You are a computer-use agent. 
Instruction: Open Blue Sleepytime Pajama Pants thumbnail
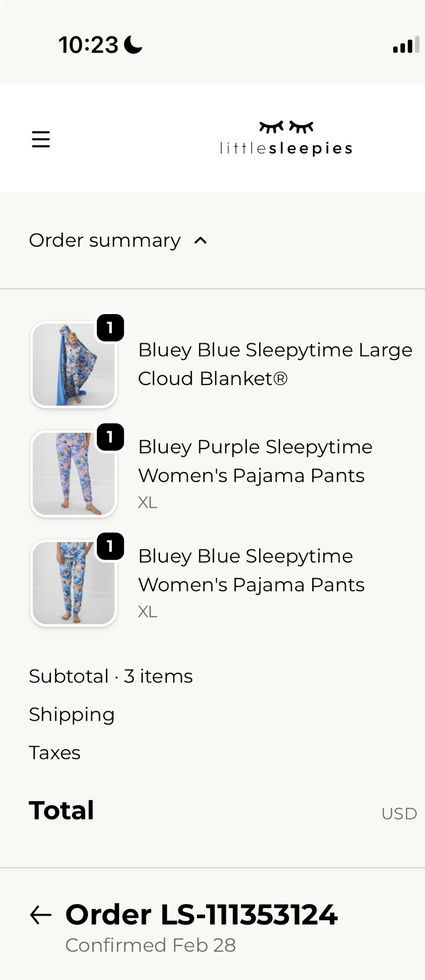click(x=73, y=583)
